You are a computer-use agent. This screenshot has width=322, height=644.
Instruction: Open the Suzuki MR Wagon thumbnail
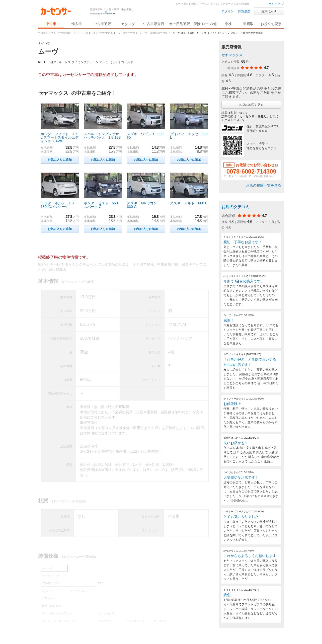point(146,185)
